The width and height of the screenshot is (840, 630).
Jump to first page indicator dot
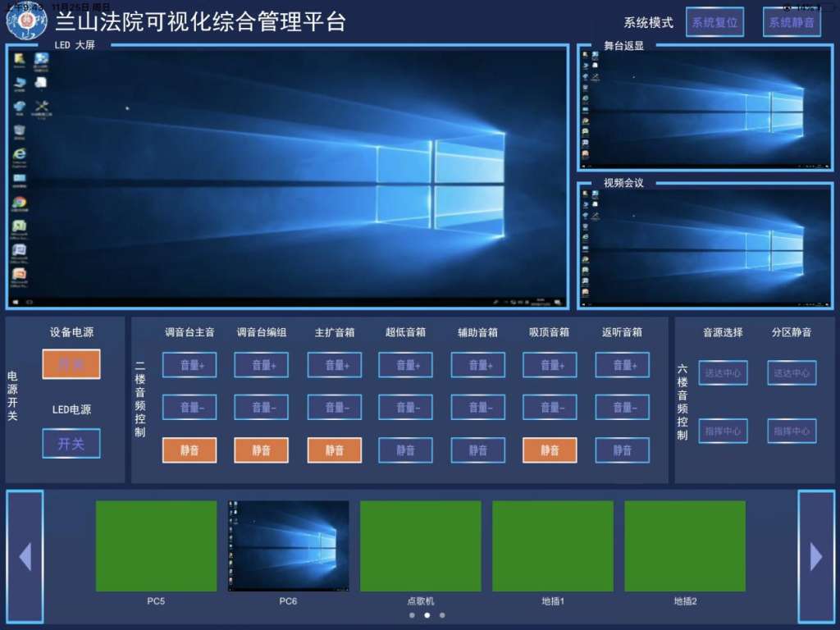(x=412, y=615)
